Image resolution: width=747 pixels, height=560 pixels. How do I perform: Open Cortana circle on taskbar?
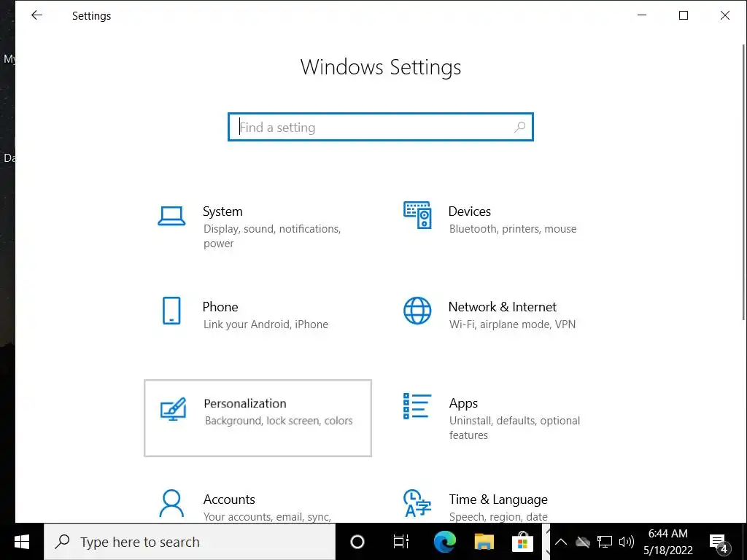(x=357, y=542)
